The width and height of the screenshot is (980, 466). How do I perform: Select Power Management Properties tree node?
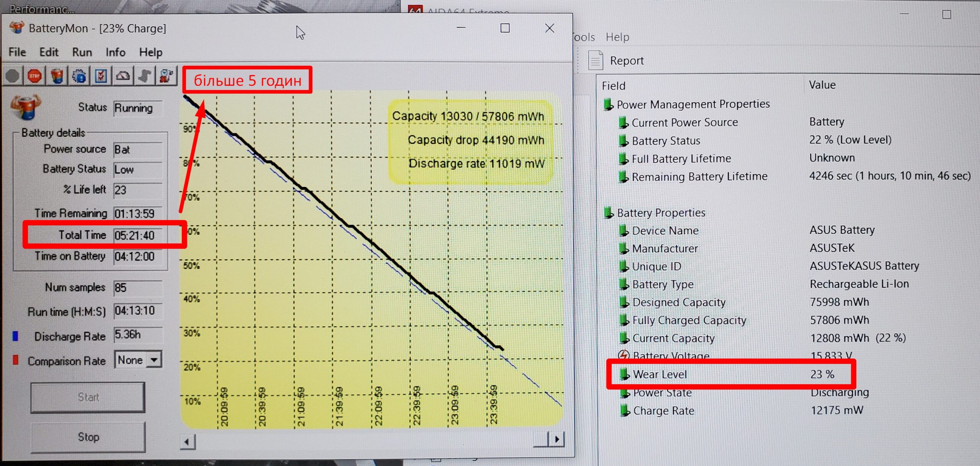pos(693,104)
